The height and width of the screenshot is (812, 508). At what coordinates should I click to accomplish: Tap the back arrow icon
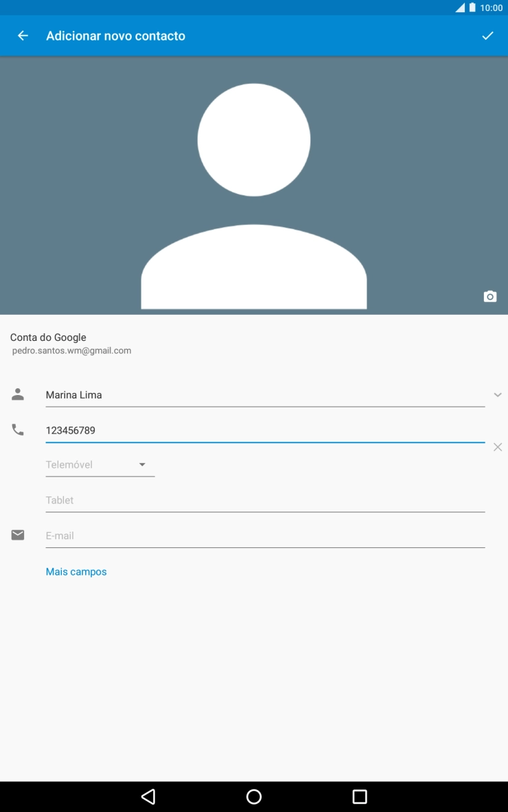tap(23, 36)
